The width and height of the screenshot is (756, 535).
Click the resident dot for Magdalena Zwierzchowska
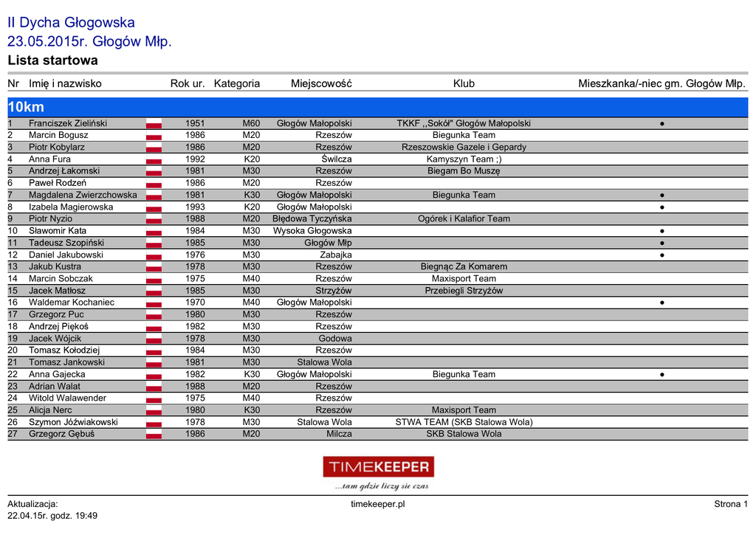662,196
